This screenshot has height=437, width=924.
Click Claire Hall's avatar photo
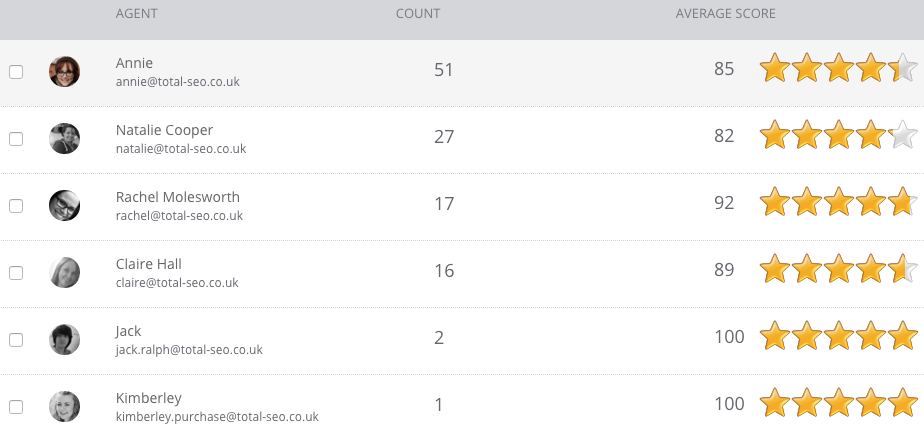tap(64, 272)
